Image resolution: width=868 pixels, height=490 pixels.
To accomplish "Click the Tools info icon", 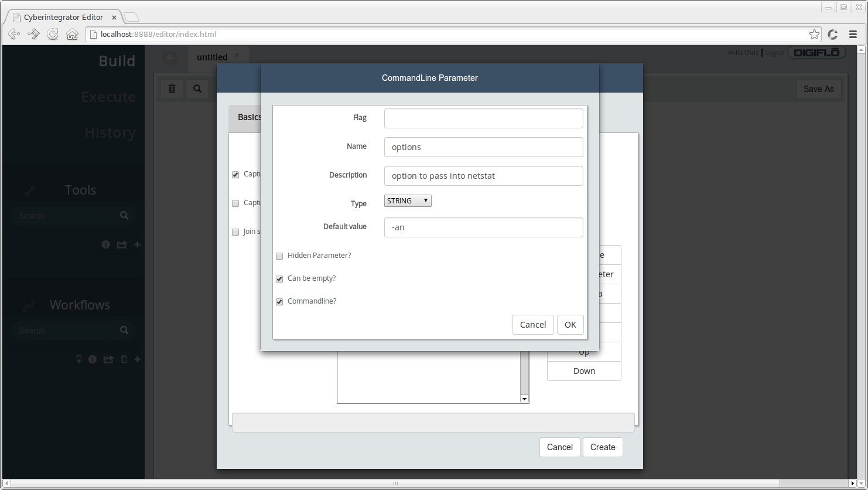I will point(105,244).
